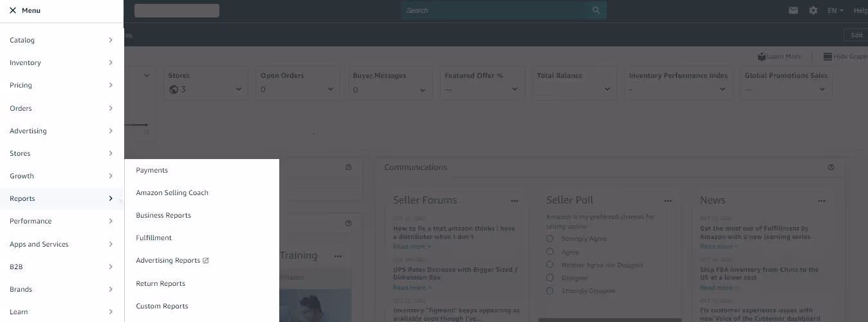Open the Help link in header

pos(860,10)
